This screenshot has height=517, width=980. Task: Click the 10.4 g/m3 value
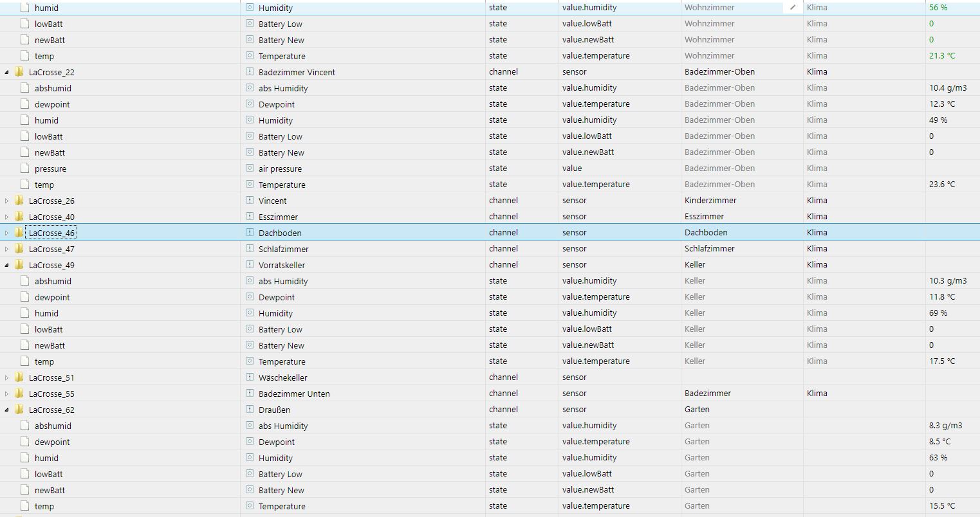point(948,88)
